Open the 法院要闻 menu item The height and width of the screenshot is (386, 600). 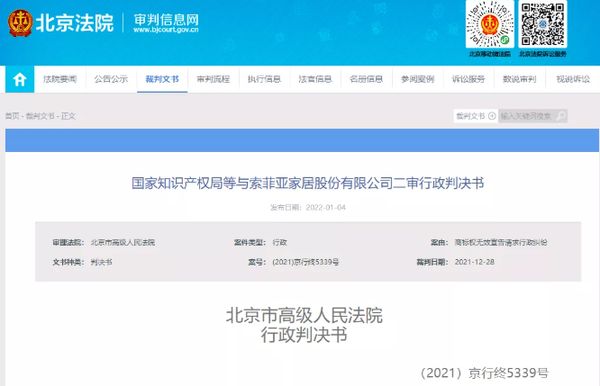pos(60,79)
